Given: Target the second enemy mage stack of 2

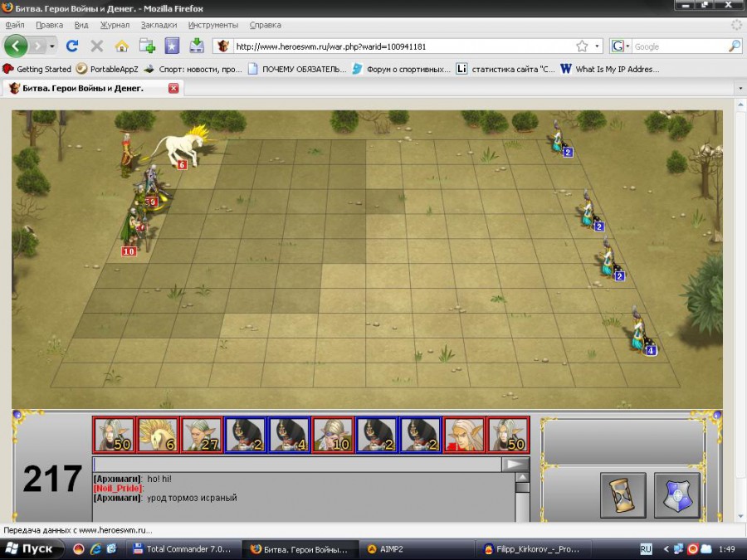Looking at the screenshot, I should click(x=591, y=211).
